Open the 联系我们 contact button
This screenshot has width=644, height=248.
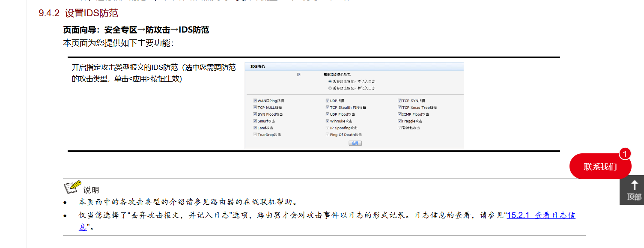click(x=600, y=167)
